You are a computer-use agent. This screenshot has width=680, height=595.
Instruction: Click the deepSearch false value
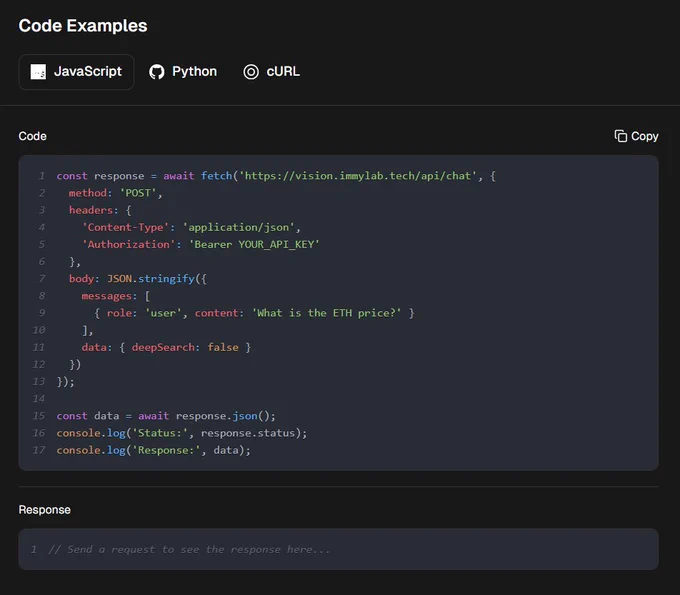223,347
